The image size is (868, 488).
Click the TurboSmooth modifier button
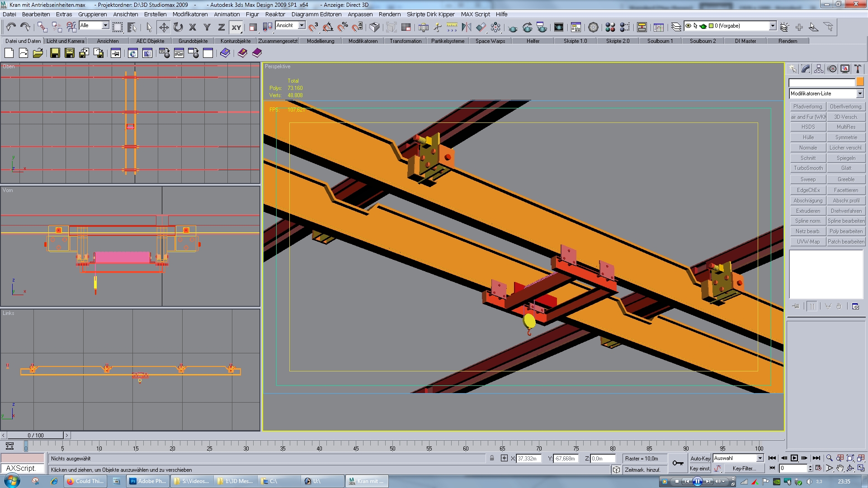pos(808,168)
